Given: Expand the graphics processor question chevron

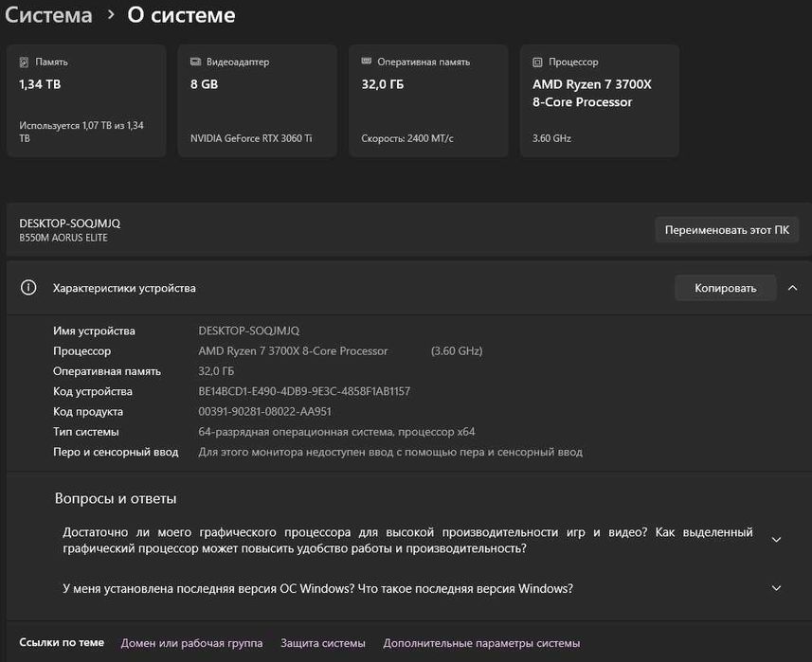Looking at the screenshot, I should 776,540.
